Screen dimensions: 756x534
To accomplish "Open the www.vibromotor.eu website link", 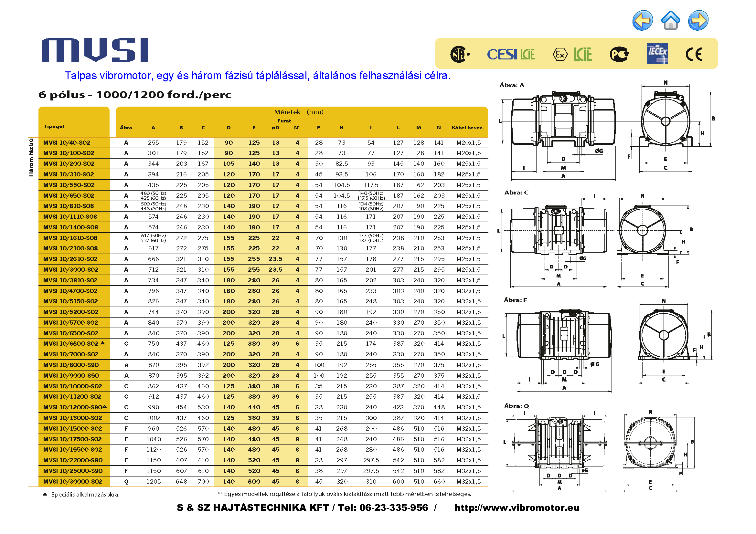I will (516, 508).
